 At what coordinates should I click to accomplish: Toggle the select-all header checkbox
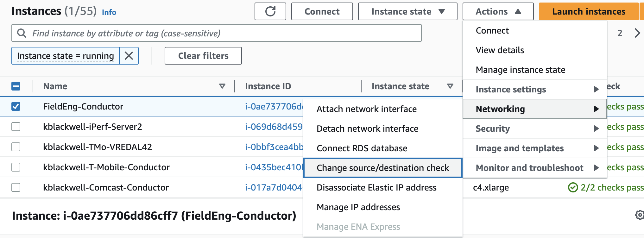tap(16, 86)
